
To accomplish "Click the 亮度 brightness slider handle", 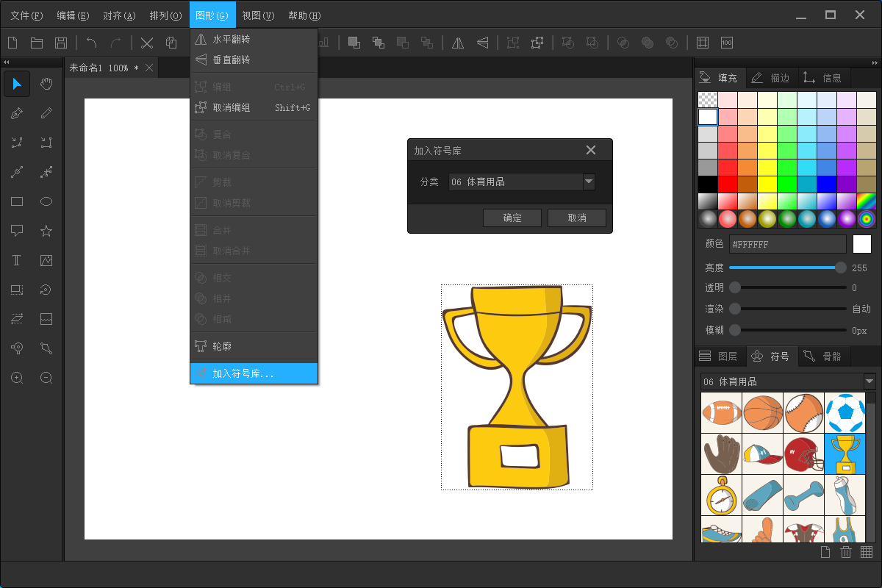I will point(841,268).
